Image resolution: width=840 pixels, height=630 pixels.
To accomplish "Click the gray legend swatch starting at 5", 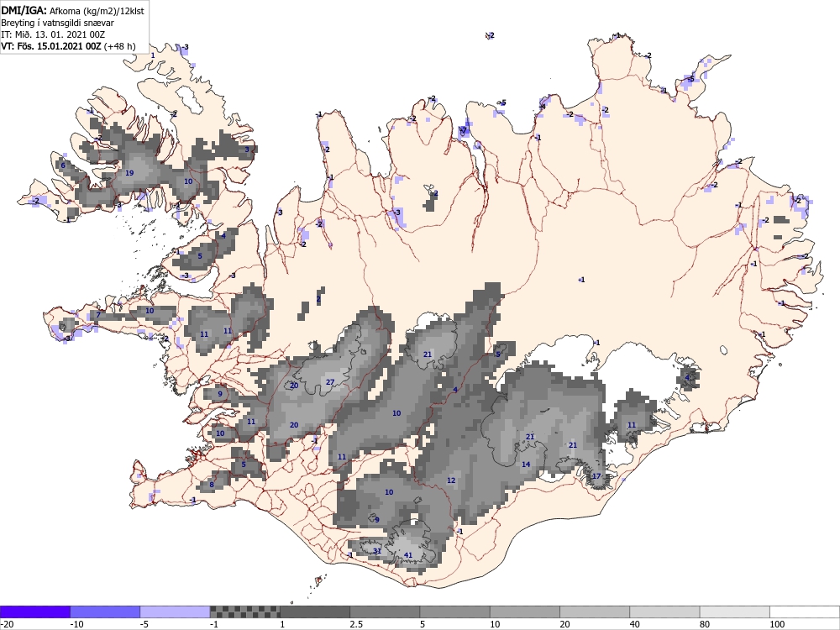I will [x=454, y=612].
